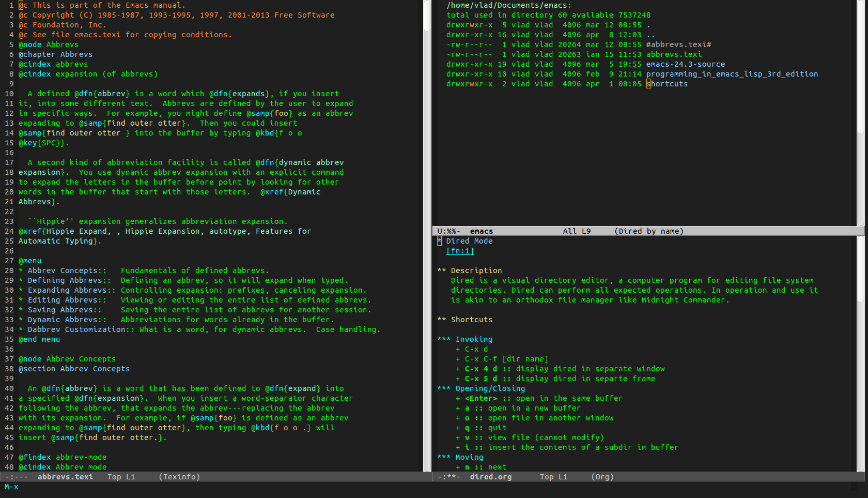The width and height of the screenshot is (868, 498).
Task: Click the 'C-x C-f [dir name]' item
Action: click(x=502, y=359)
